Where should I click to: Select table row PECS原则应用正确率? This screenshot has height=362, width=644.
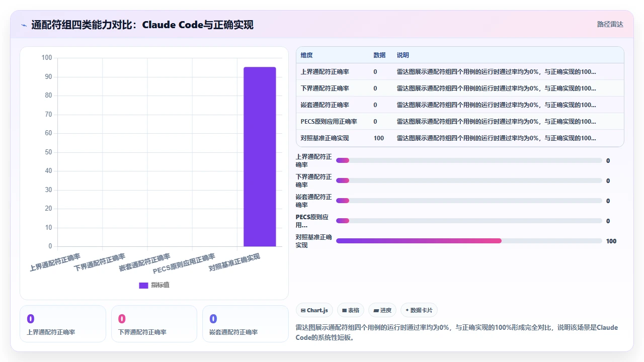(460, 122)
